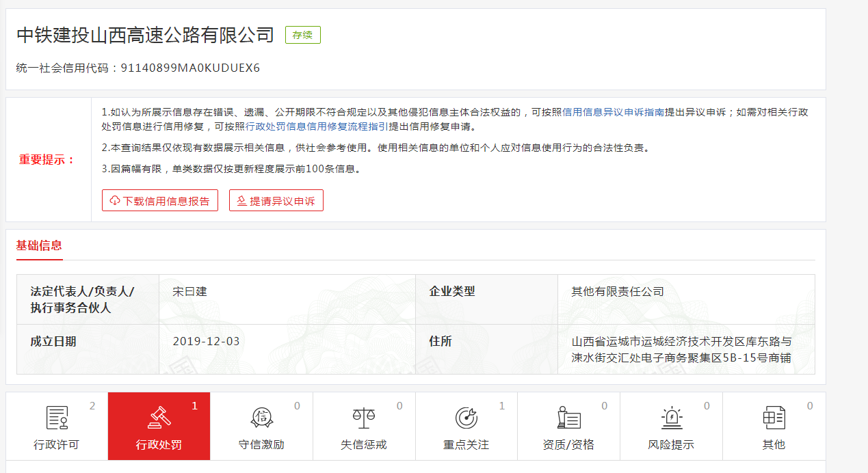
Task: Click the 企业类型 header cell
Action: (486, 299)
